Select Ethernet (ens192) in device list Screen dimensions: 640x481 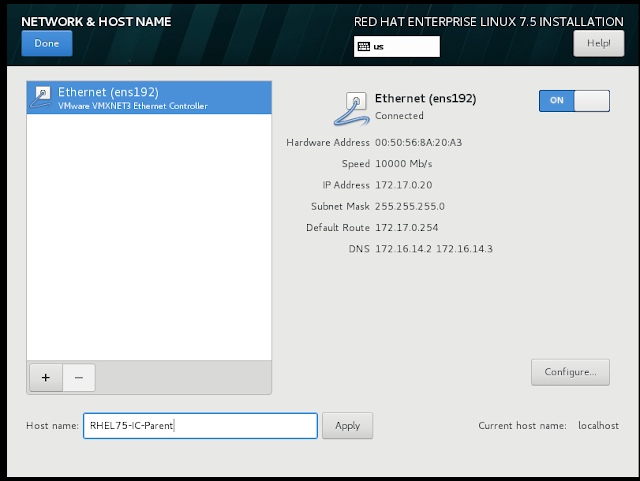(x=149, y=98)
